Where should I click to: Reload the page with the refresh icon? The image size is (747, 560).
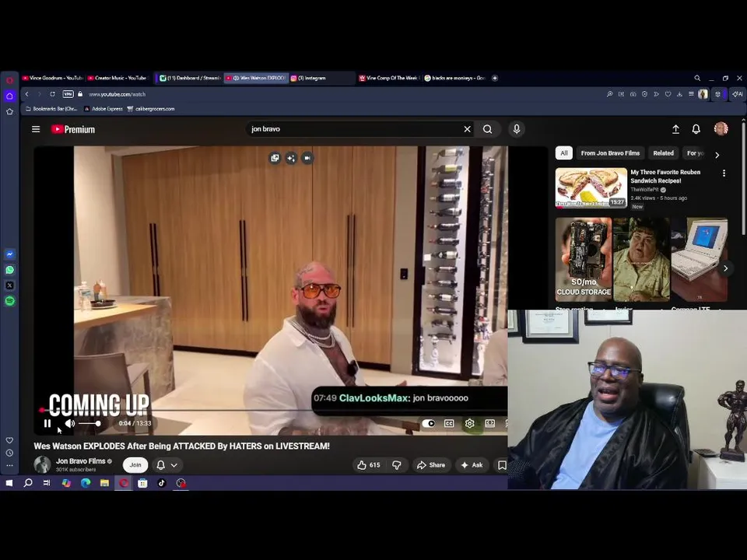pyautogui.click(x=52, y=94)
